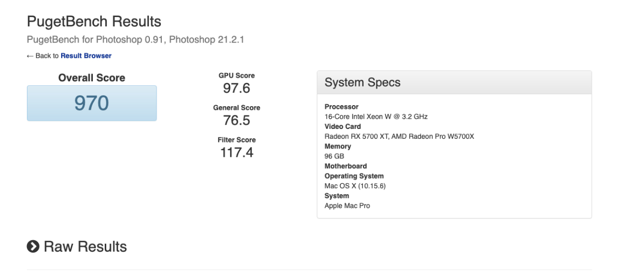The width and height of the screenshot is (644, 277).
Task: Select the PugetBench Results page title
Action: point(94,22)
